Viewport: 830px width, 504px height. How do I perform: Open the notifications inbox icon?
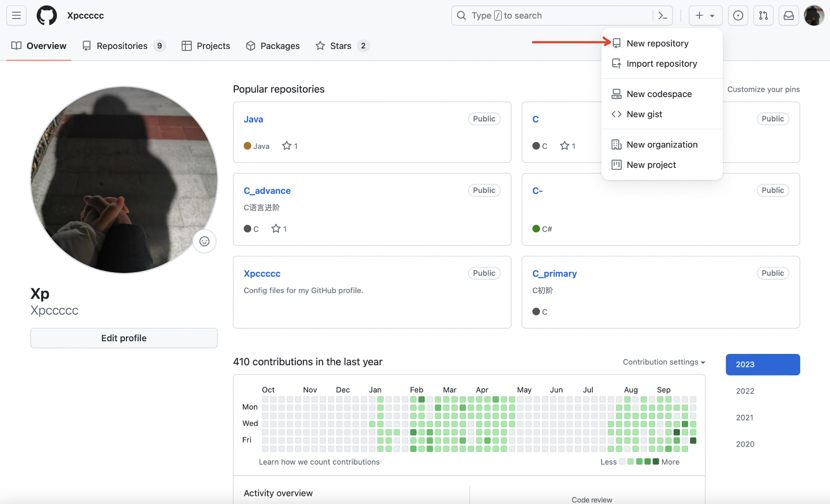[789, 15]
